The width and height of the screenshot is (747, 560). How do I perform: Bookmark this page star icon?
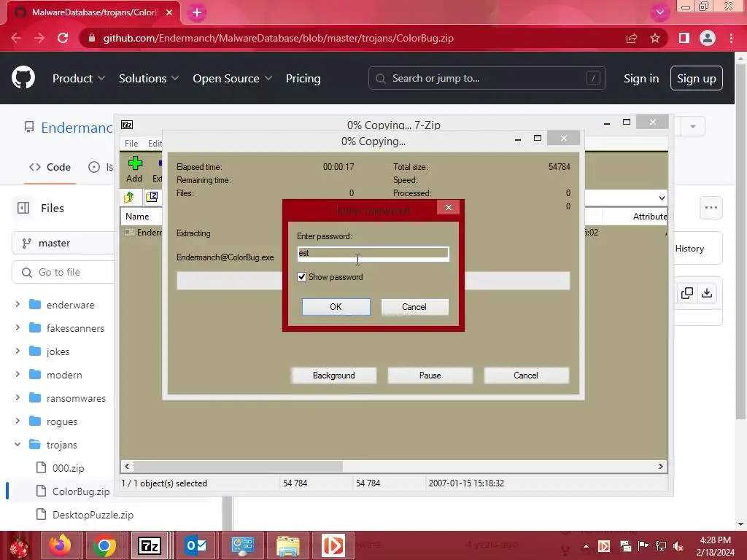pyautogui.click(x=655, y=38)
